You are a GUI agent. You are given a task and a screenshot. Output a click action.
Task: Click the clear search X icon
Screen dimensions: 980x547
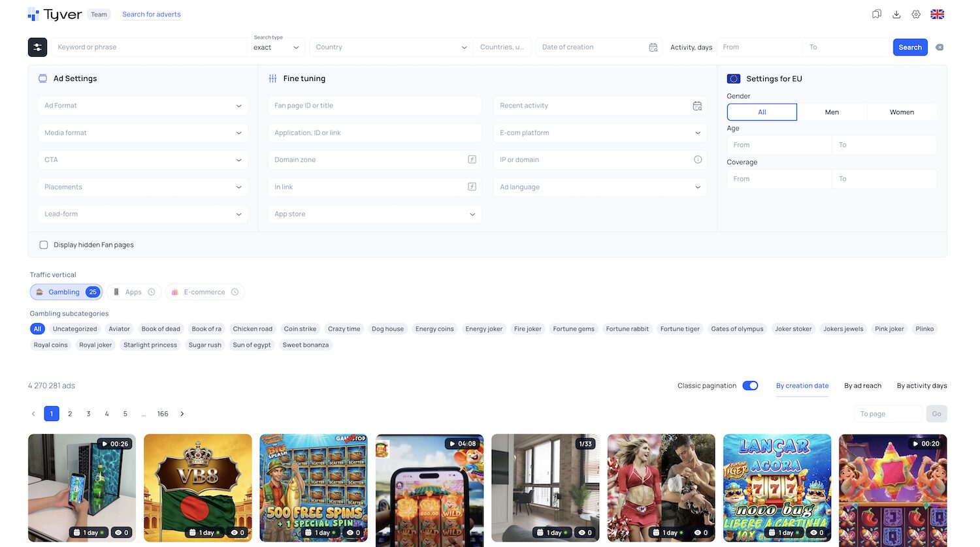[939, 47]
